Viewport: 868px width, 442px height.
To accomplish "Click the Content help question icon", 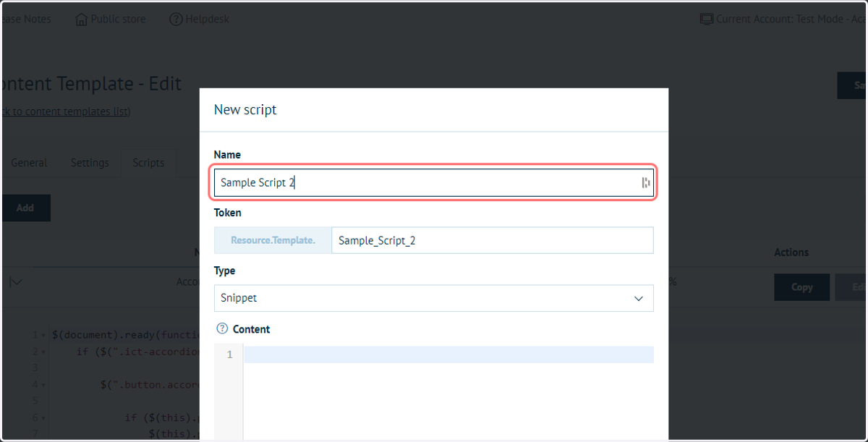I will (x=223, y=328).
